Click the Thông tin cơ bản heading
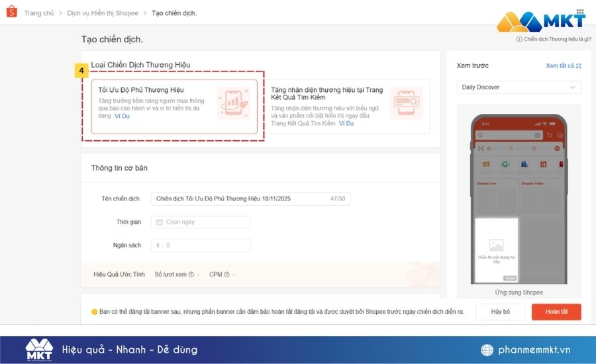This screenshot has width=596, height=364. pos(119,168)
